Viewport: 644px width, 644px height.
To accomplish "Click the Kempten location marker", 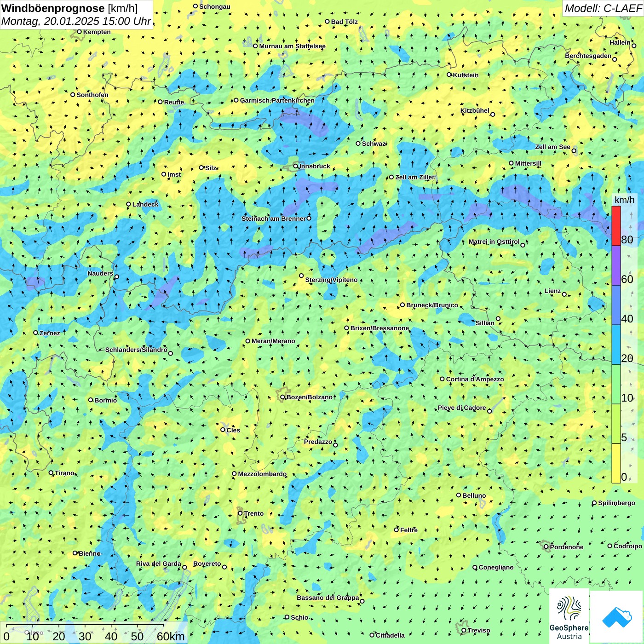I will [79, 32].
